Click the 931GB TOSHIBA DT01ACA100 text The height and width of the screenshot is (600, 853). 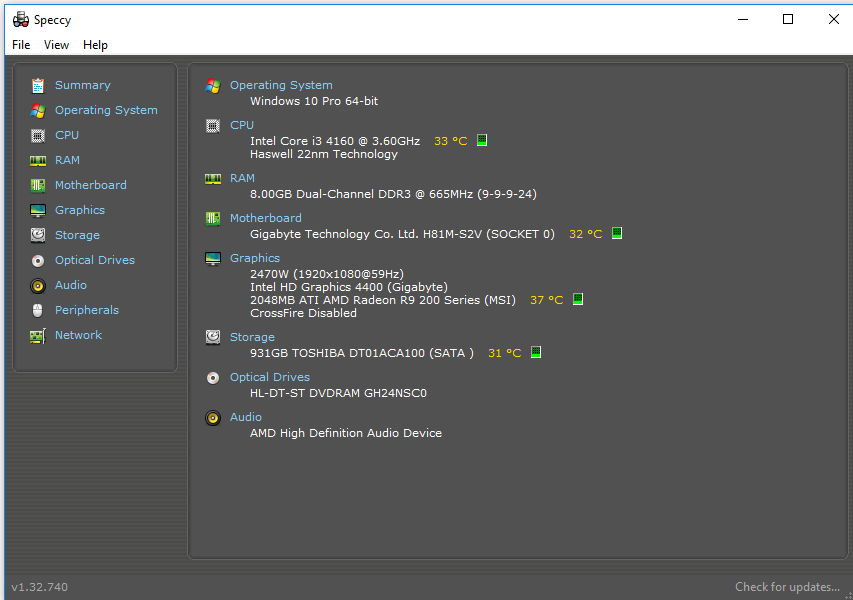[x=362, y=354]
